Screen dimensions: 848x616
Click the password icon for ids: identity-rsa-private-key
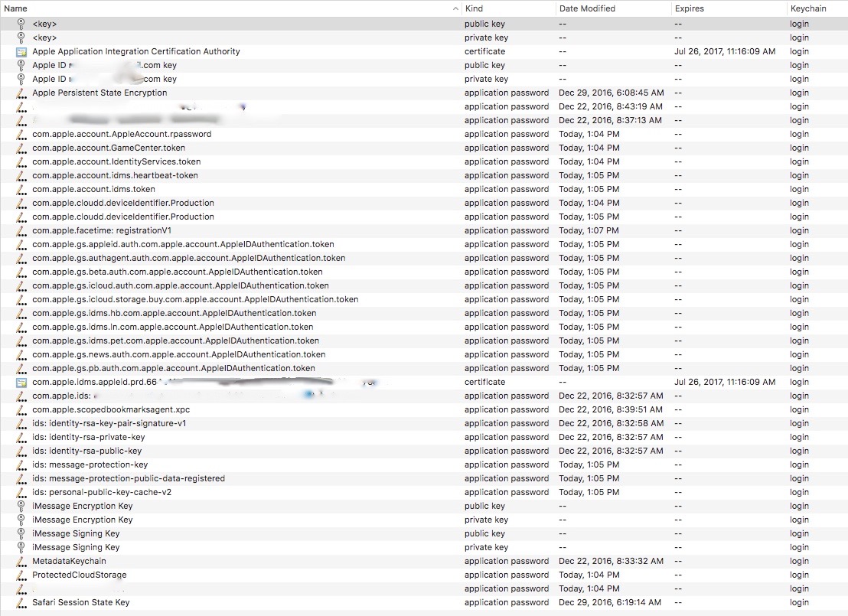click(21, 438)
